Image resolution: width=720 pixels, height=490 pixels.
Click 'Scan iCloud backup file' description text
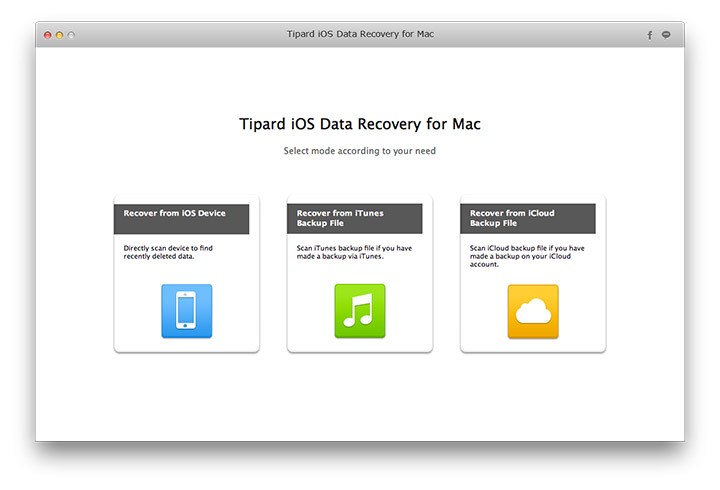click(527, 256)
